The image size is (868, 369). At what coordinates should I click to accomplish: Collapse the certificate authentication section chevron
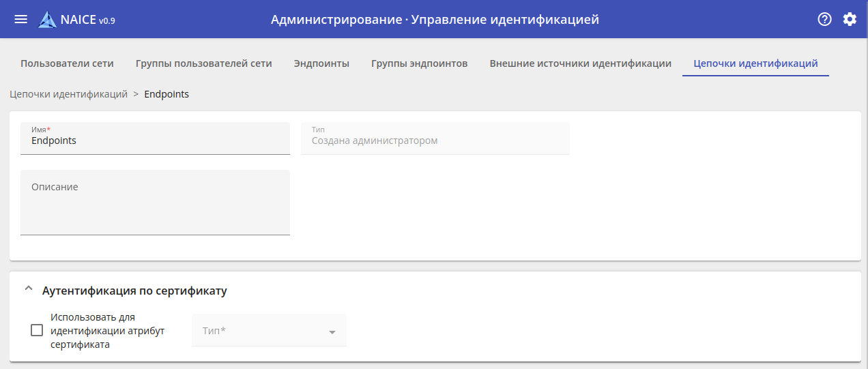[x=28, y=289]
